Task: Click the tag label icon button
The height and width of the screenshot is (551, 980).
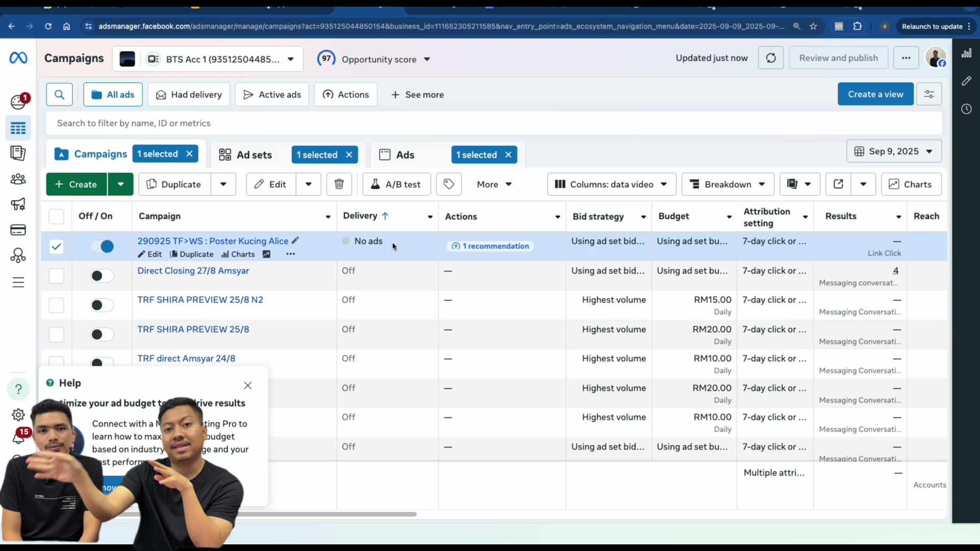Action: tap(449, 184)
